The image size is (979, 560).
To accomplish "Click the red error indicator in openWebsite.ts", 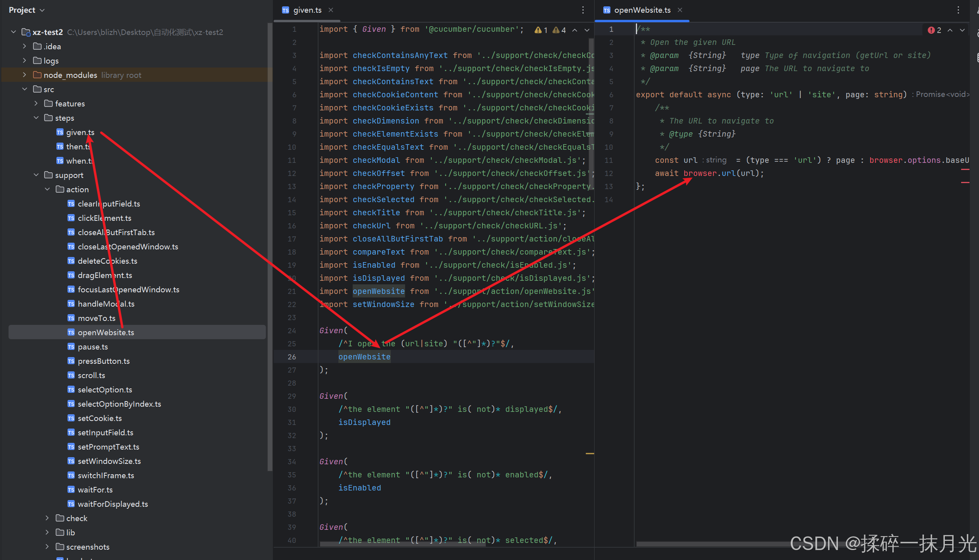I will (934, 30).
